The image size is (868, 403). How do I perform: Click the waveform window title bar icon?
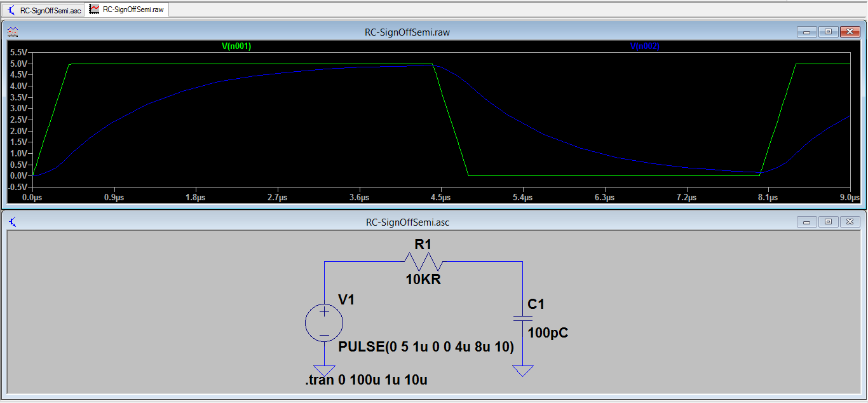pos(13,32)
